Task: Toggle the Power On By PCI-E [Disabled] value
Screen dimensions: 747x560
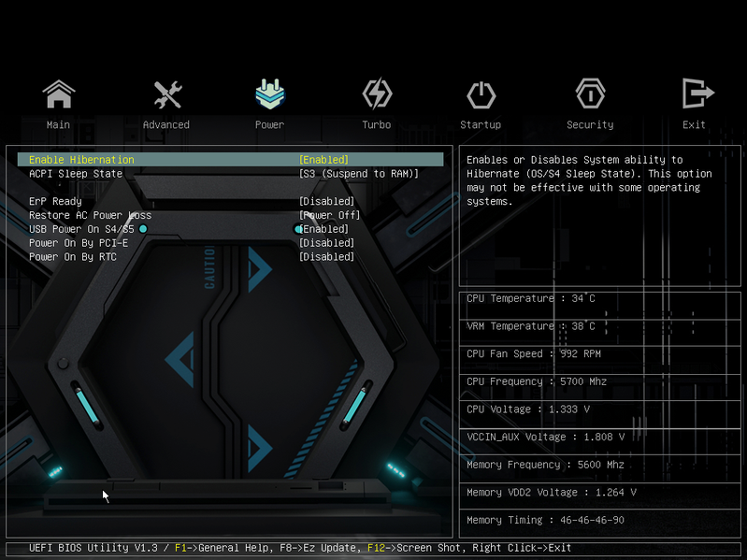Action: coord(327,243)
